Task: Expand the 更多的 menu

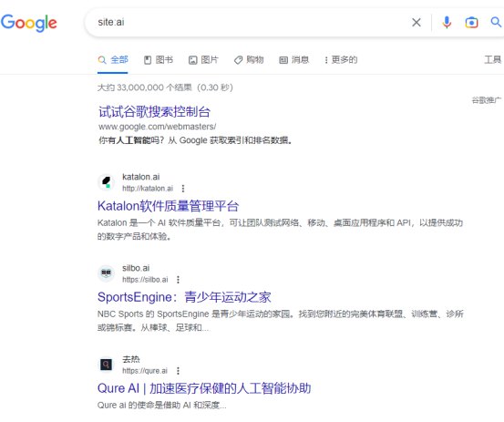Action: pos(341,60)
